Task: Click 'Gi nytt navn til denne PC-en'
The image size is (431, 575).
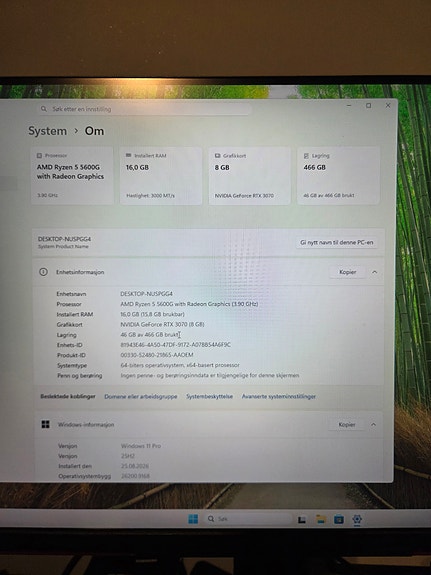Action: tap(336, 242)
